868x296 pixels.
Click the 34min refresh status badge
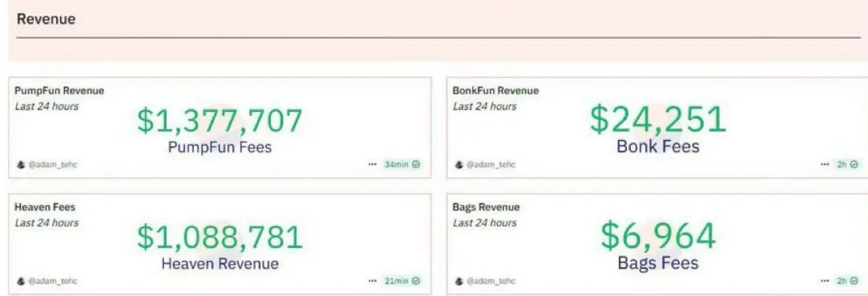tap(402, 165)
